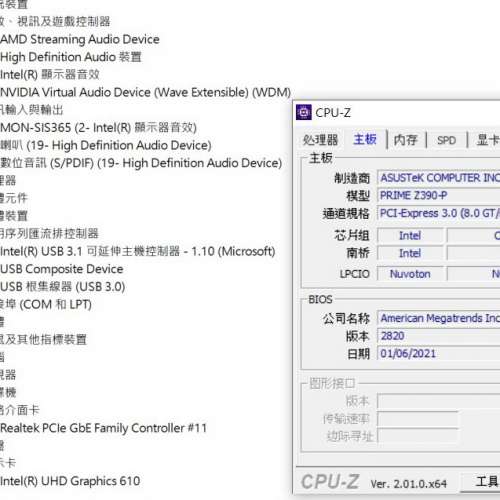The width and height of the screenshot is (500, 500).
Task: Select MON-SIS365 (2- Intel(R) 顯示器音效)
Action: (98, 128)
